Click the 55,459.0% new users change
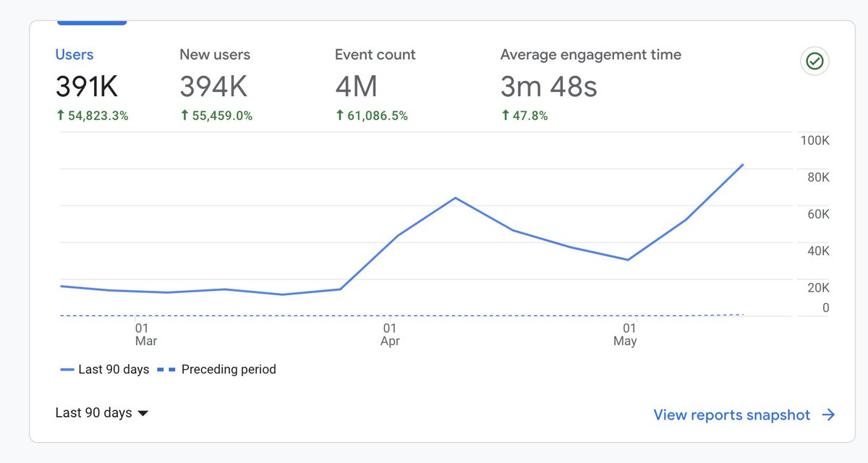Image resolution: width=868 pixels, height=463 pixels. (216, 116)
